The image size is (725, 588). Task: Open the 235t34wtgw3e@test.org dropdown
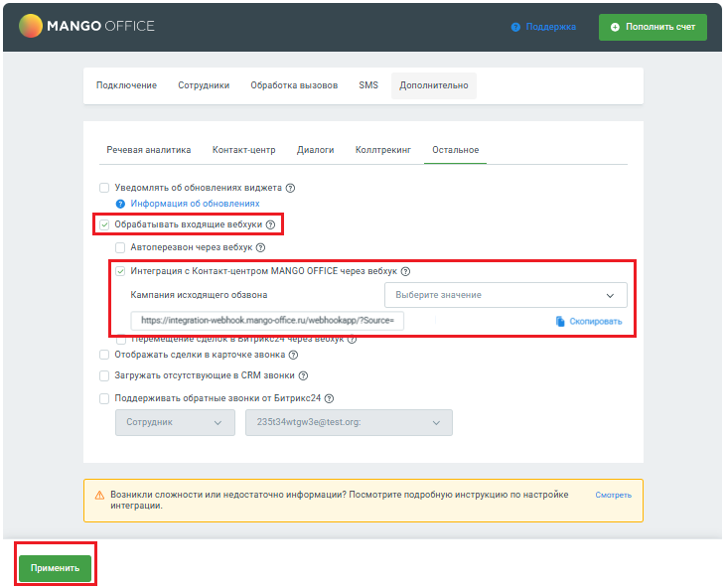pos(349,422)
